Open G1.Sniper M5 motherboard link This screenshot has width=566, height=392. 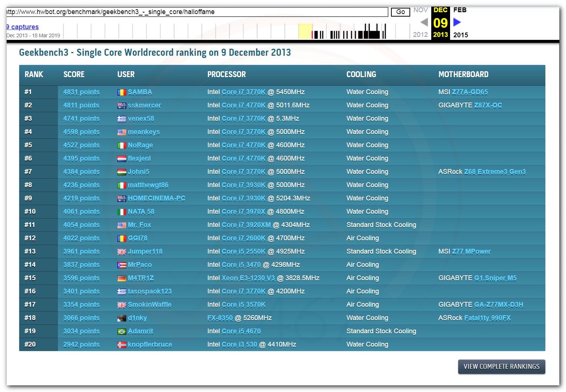tap(495, 278)
